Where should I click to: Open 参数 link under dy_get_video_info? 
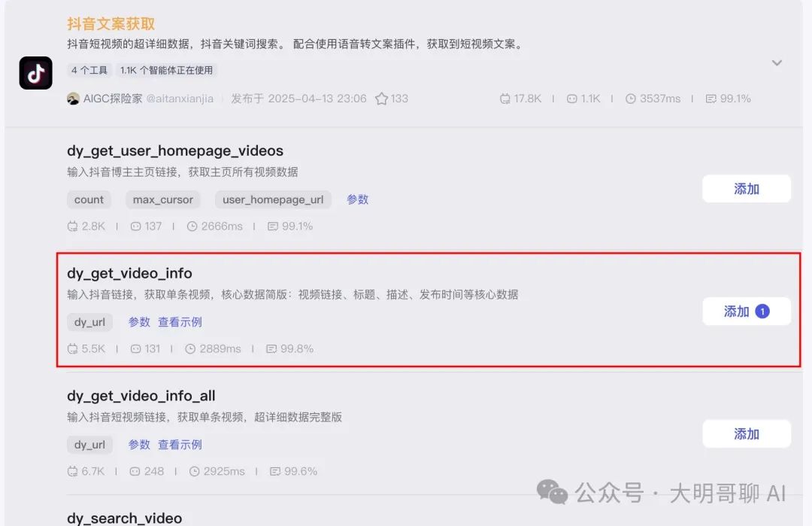pos(139,322)
